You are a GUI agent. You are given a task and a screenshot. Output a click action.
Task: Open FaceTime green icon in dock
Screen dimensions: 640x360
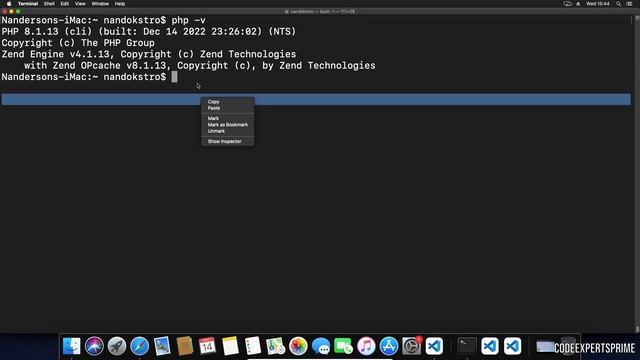[x=343, y=346]
